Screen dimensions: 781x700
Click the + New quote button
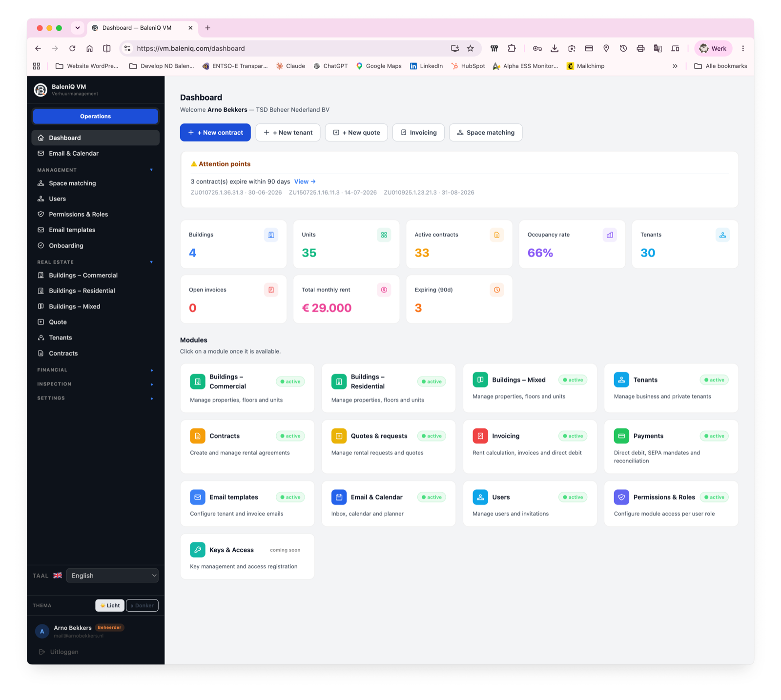point(356,133)
